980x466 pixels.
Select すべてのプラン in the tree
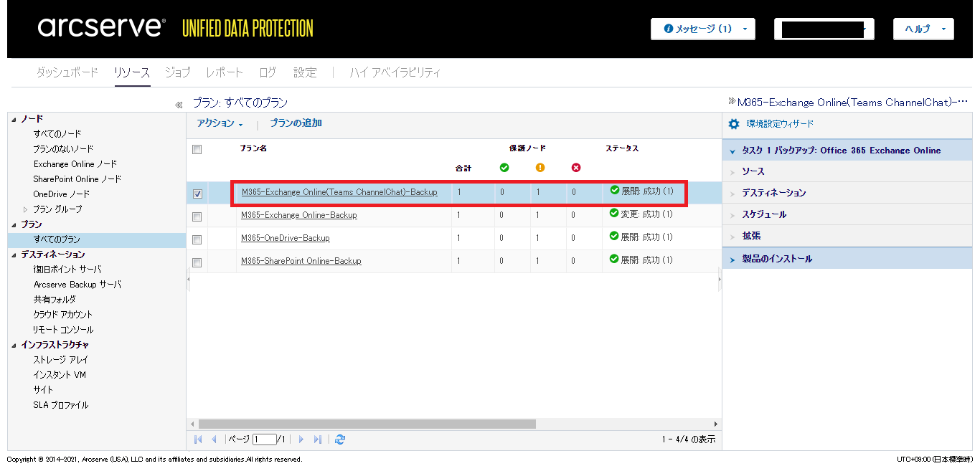57,239
